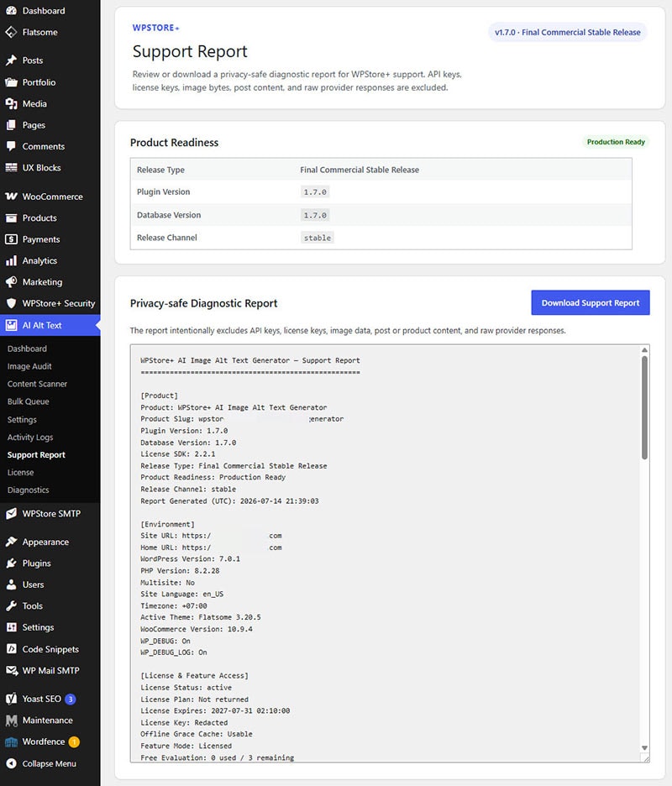
Task: Click the Comments bubble icon
Action: [11, 146]
